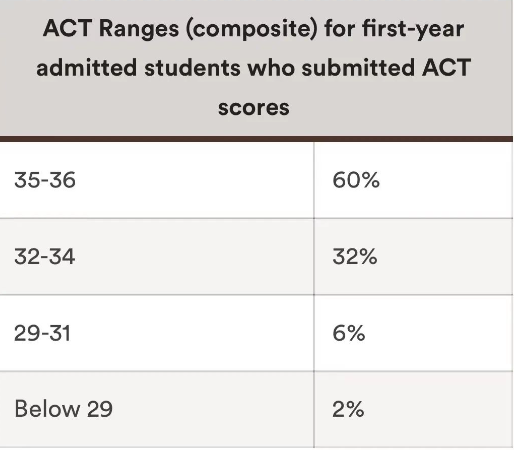This screenshot has width=514, height=450.
Task: Click the "ACT Ranges" text in the header
Action: tap(111, 28)
